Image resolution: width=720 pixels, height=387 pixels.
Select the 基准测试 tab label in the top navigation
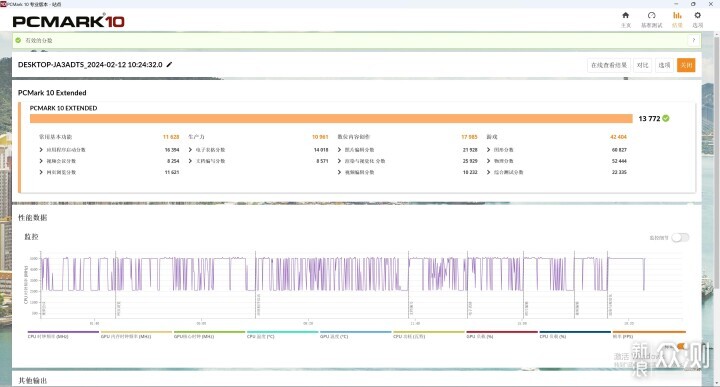pos(652,25)
